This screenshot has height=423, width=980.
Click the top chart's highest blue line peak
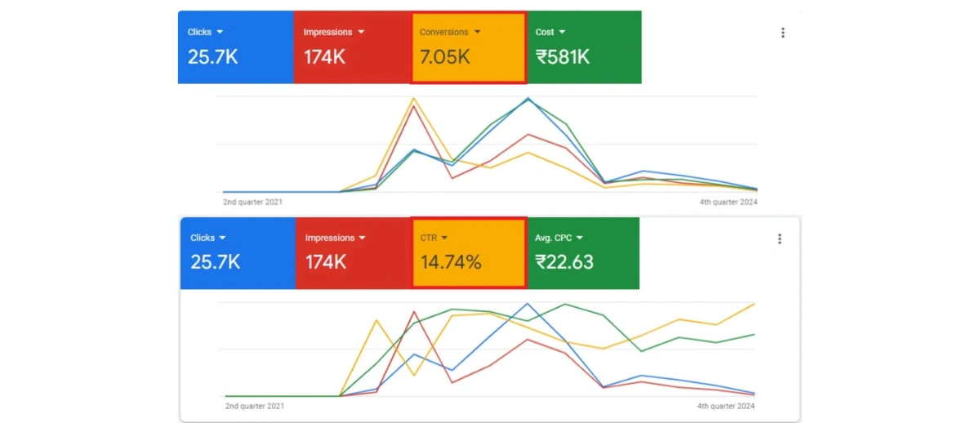528,99
